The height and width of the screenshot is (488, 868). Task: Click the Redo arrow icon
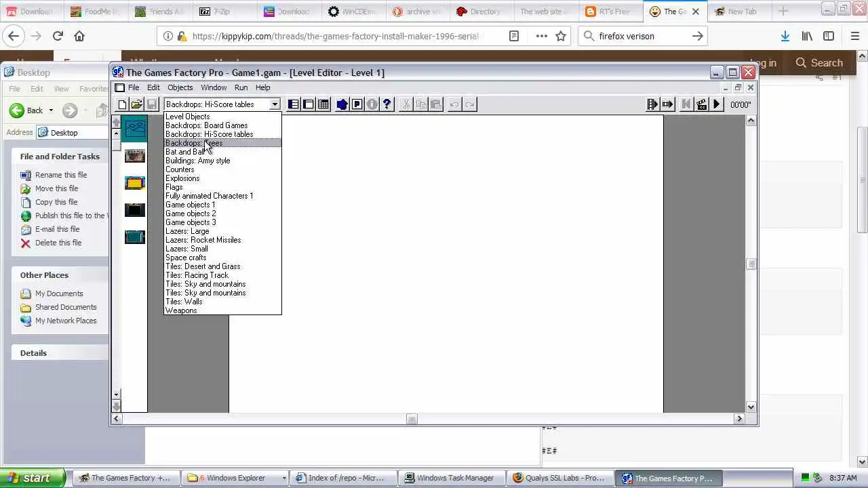pos(469,104)
